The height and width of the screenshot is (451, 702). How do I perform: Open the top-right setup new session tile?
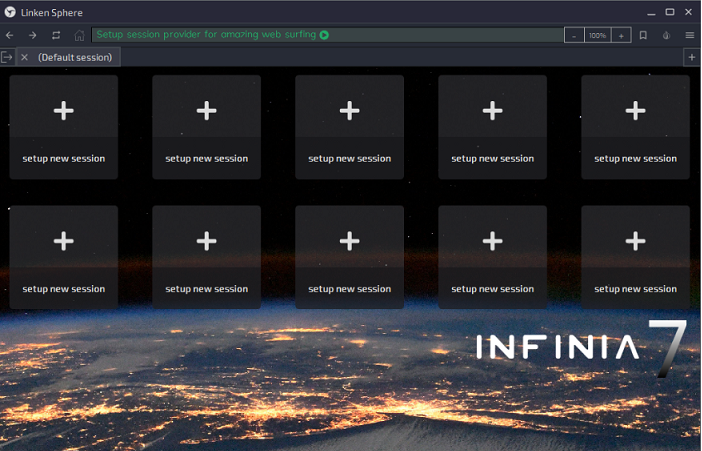(x=635, y=127)
